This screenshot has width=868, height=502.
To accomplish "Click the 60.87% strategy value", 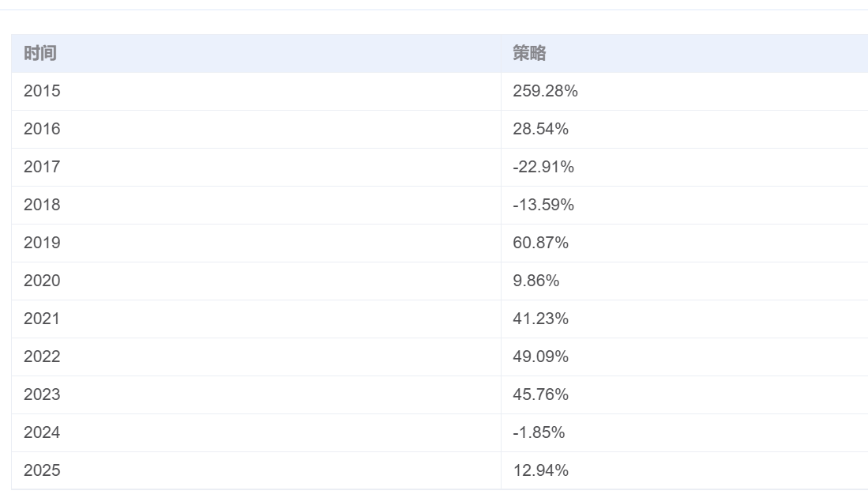I will [x=540, y=243].
